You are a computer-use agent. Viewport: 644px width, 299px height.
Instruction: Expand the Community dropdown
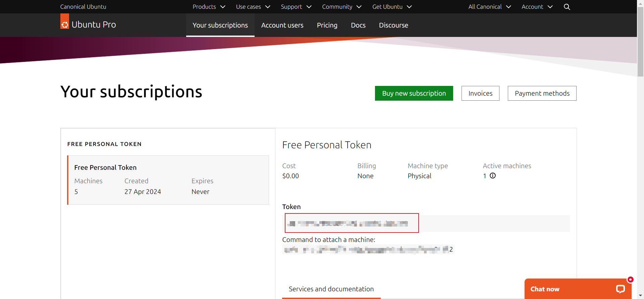(x=341, y=7)
